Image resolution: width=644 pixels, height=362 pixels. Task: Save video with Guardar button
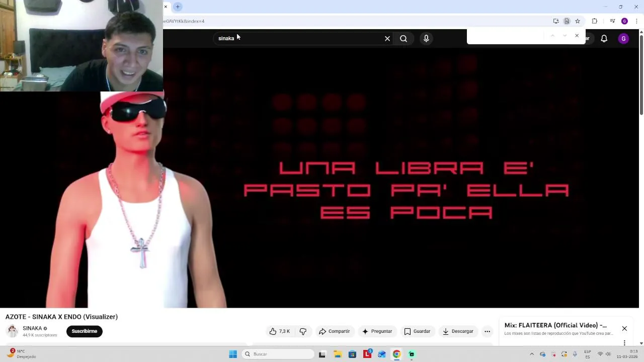tap(417, 331)
